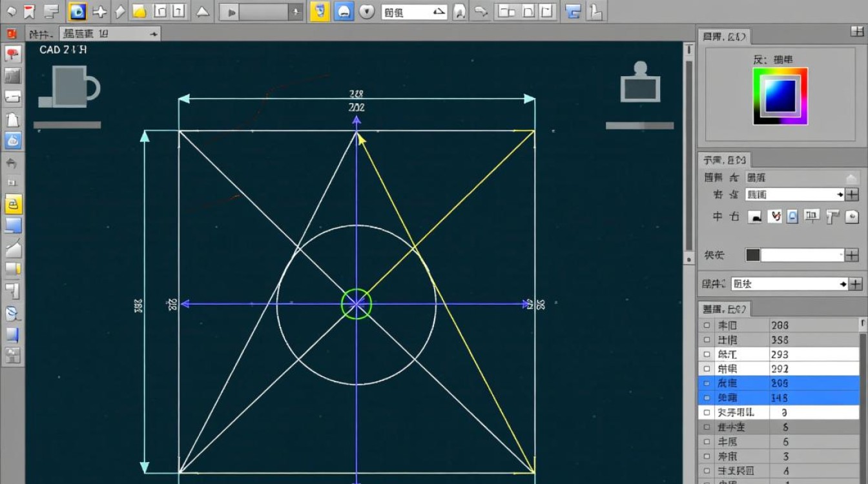Toggle the checkbox in the row valued 293

tap(707, 355)
